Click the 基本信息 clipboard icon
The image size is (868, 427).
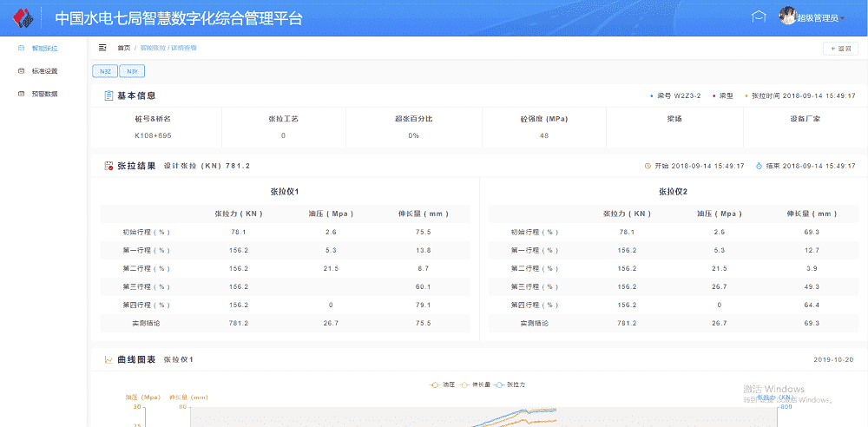pyautogui.click(x=108, y=95)
